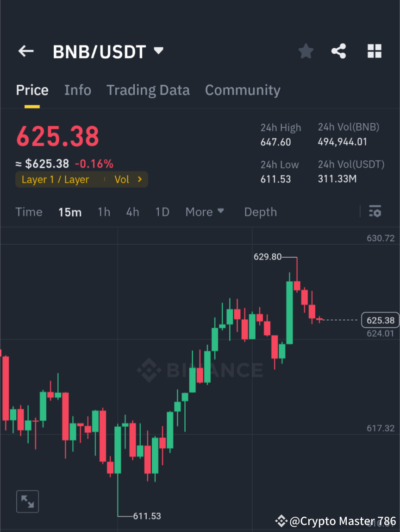The height and width of the screenshot is (532, 400).
Task: Switch chart interval to 1h
Action: coord(104,212)
